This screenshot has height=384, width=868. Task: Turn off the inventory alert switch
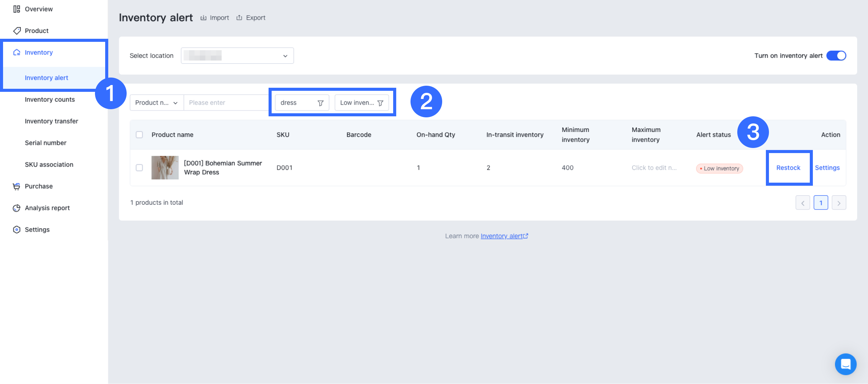pos(836,56)
